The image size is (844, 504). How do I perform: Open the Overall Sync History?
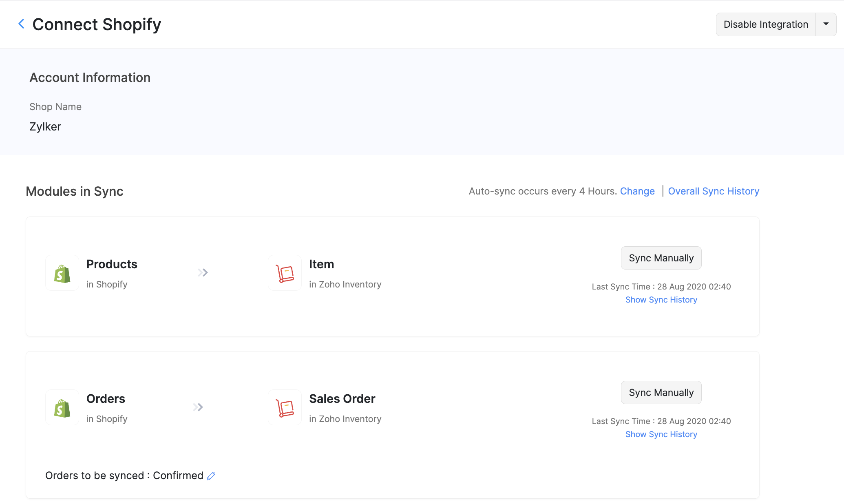click(x=714, y=191)
